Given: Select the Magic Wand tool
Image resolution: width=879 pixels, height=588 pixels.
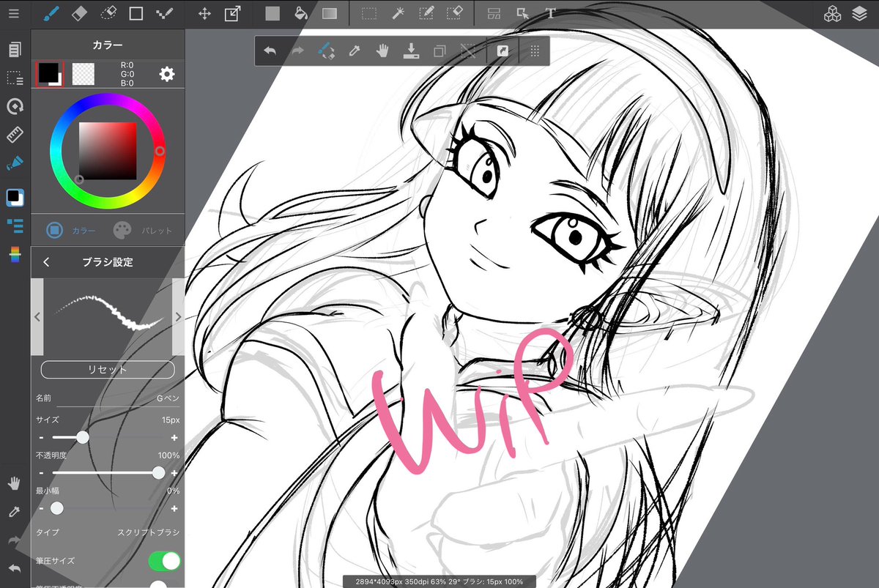Looking at the screenshot, I should tap(398, 13).
